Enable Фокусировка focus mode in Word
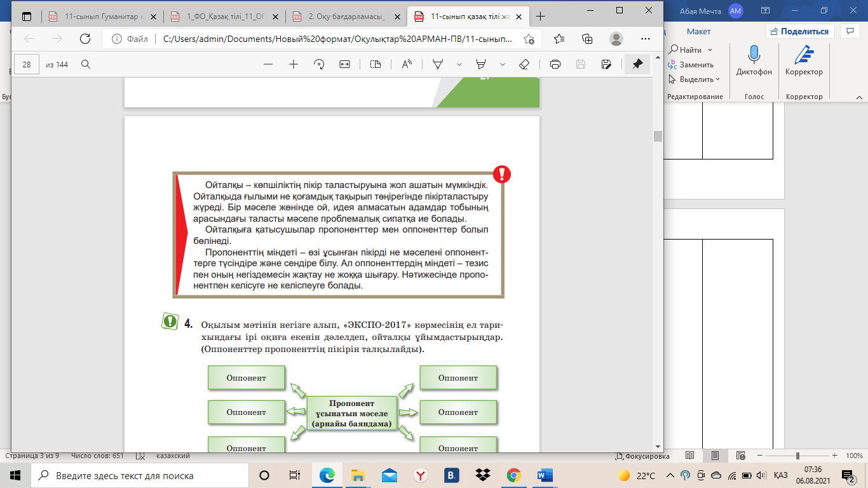Viewport: 868px width, 488px height. [643, 456]
